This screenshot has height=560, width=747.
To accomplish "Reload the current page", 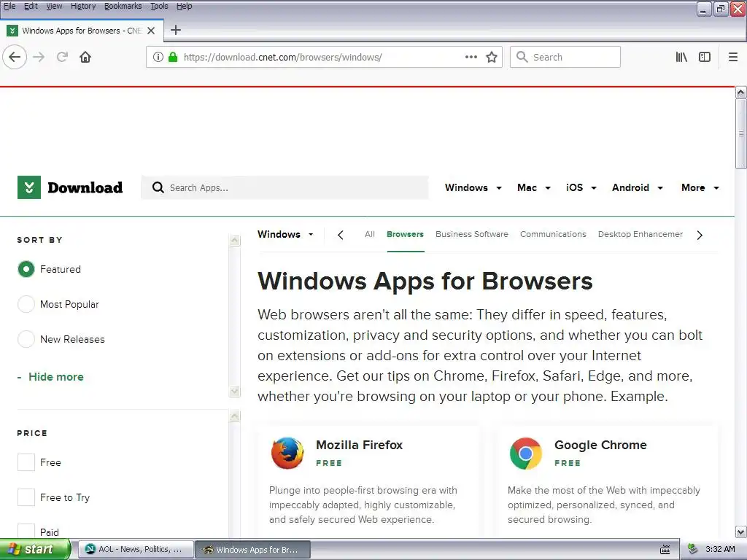I will pos(62,57).
